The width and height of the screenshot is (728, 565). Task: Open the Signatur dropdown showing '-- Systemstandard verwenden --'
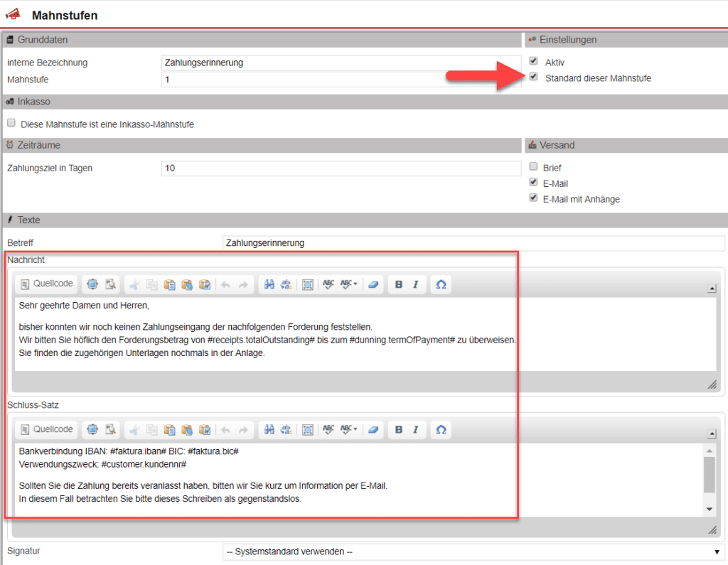469,551
